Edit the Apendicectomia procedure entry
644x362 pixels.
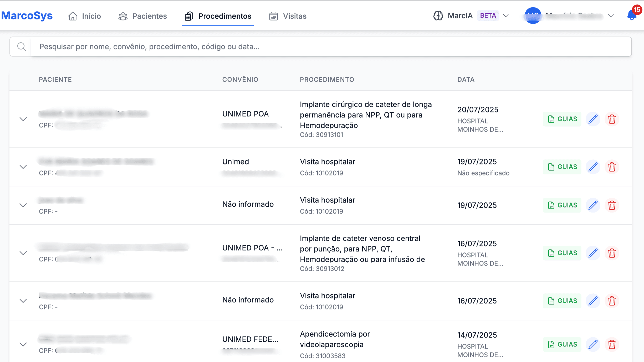coord(593,344)
